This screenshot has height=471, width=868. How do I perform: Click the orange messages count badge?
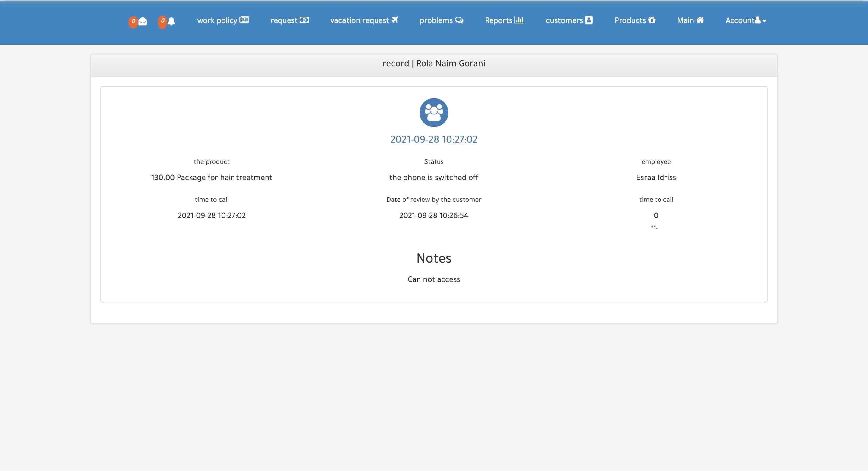[133, 22]
